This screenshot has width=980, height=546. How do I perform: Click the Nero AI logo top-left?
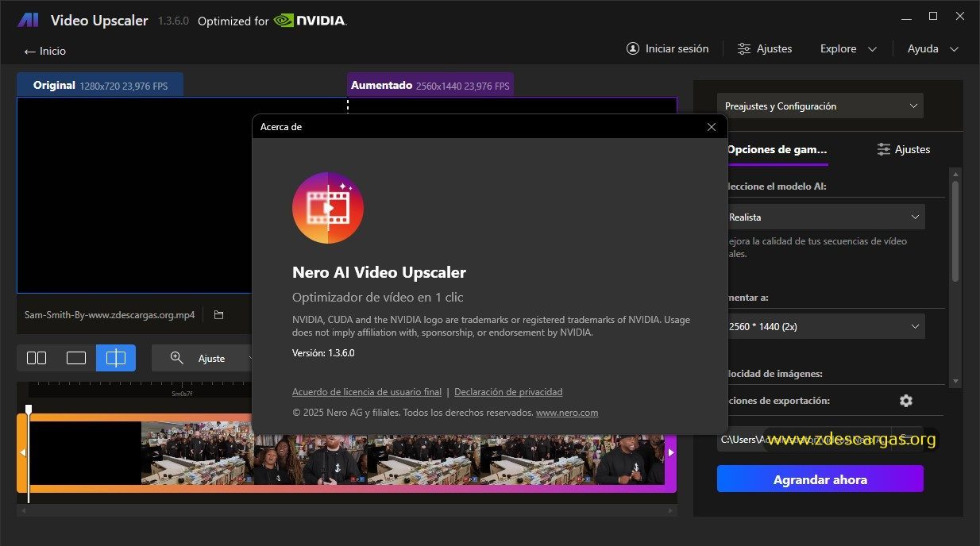click(x=28, y=21)
